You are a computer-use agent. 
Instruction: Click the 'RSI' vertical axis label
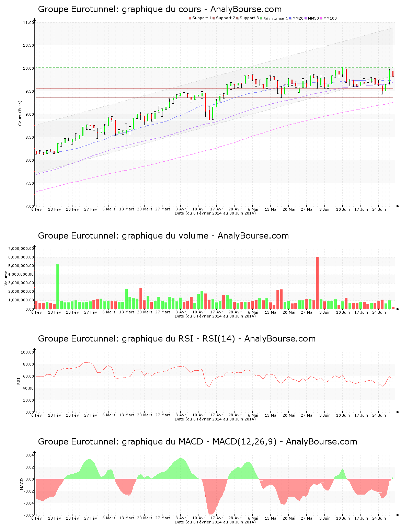[x=19, y=381]
